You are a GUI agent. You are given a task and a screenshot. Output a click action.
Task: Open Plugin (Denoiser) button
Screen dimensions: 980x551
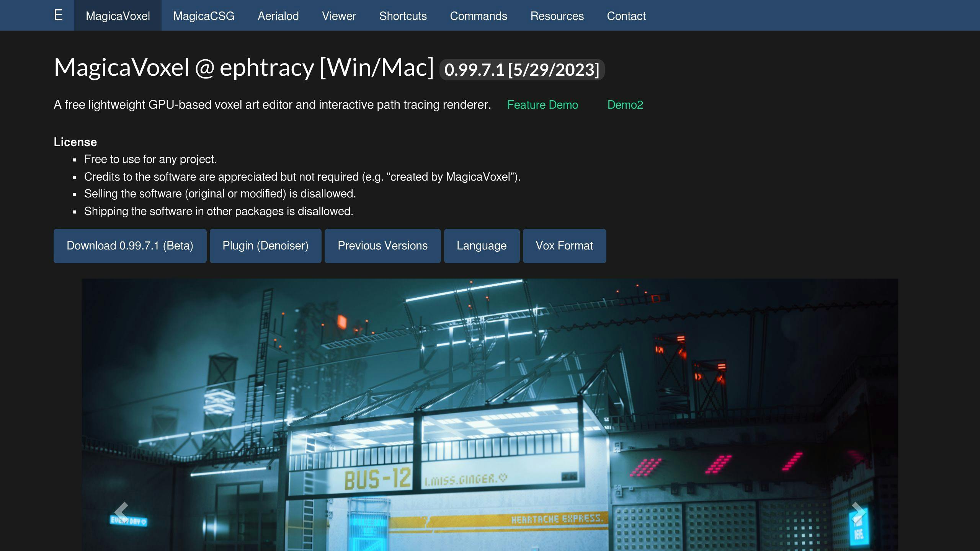265,246
